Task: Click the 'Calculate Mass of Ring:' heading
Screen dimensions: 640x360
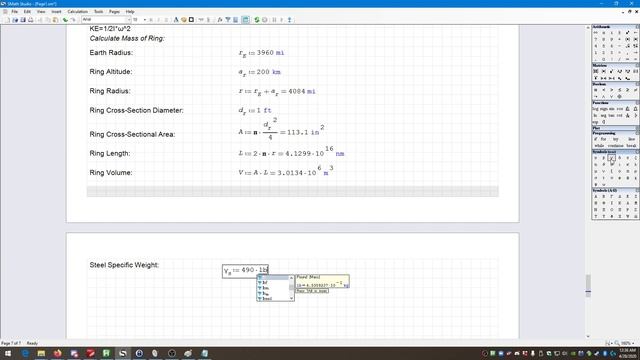Action: (x=127, y=38)
